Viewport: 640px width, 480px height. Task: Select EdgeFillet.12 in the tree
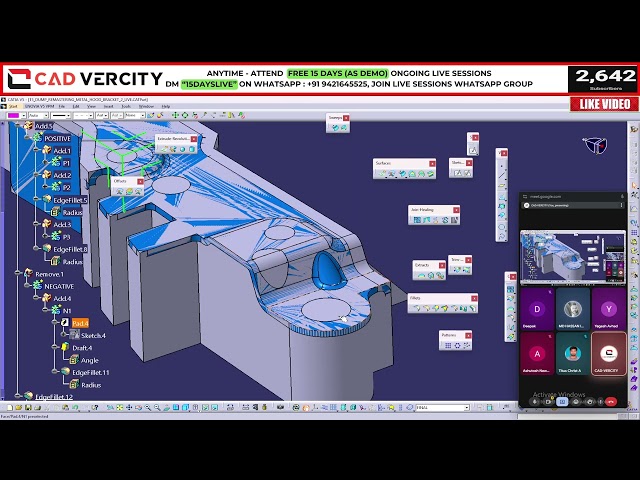tap(54, 397)
